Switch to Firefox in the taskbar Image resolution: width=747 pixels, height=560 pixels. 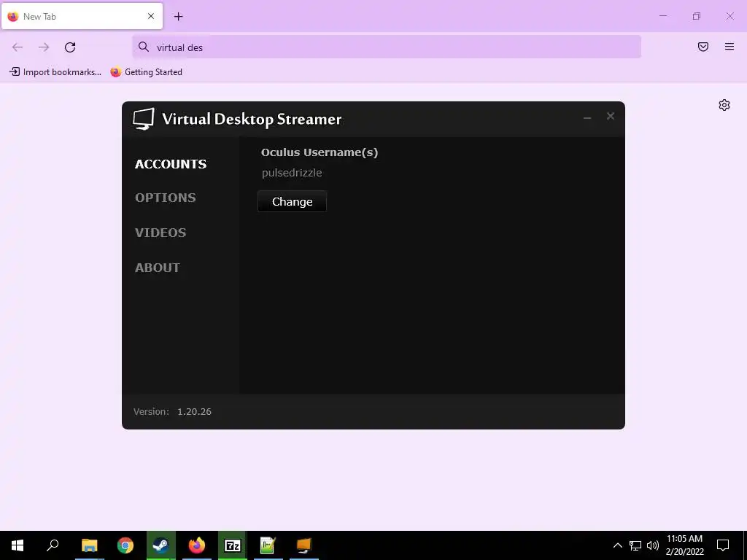click(x=197, y=545)
